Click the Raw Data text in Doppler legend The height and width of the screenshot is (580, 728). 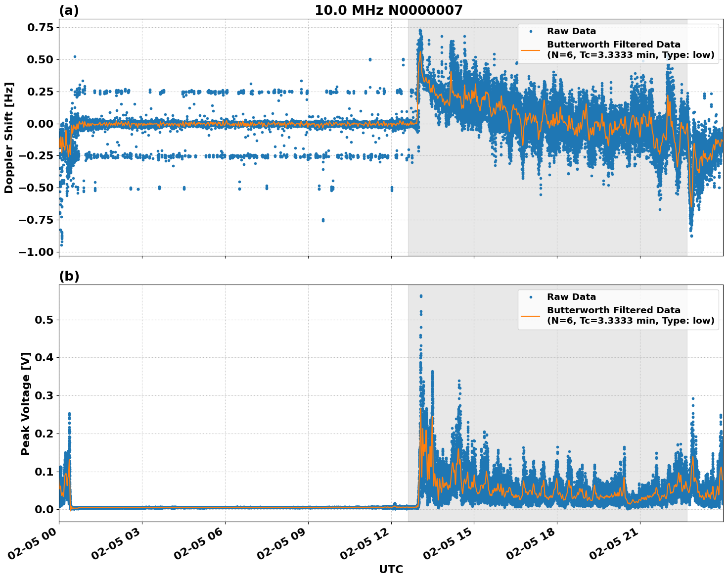(x=571, y=32)
